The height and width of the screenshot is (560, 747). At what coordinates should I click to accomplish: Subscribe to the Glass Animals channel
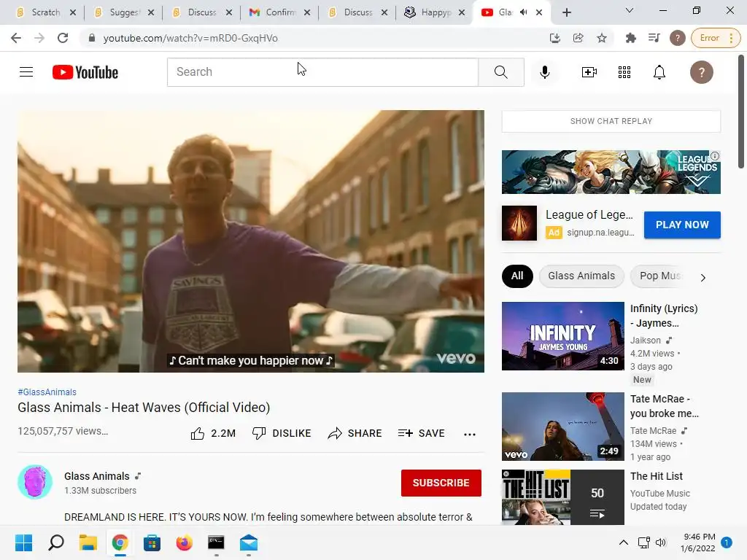click(x=441, y=483)
